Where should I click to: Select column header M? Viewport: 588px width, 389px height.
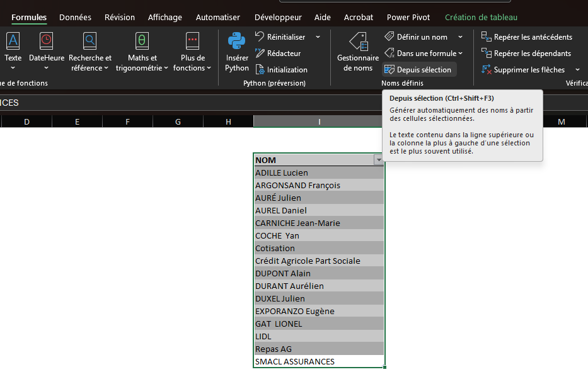(561, 121)
